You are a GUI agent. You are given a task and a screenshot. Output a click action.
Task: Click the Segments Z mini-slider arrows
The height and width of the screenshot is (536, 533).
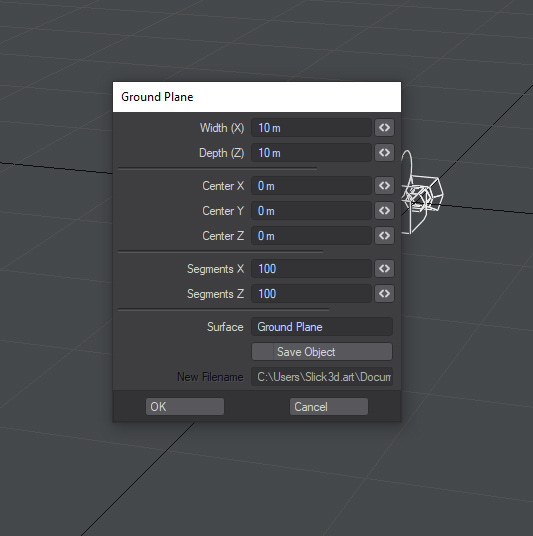pos(384,293)
